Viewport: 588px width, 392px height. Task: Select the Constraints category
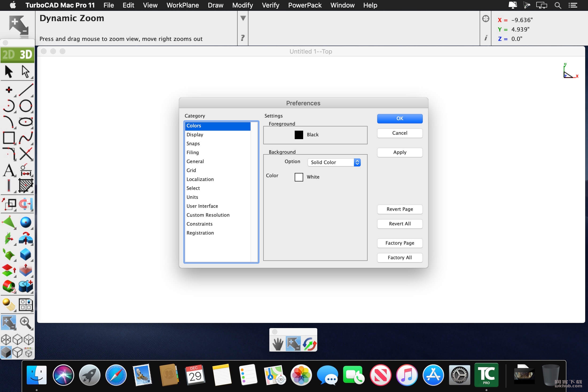pos(217,224)
